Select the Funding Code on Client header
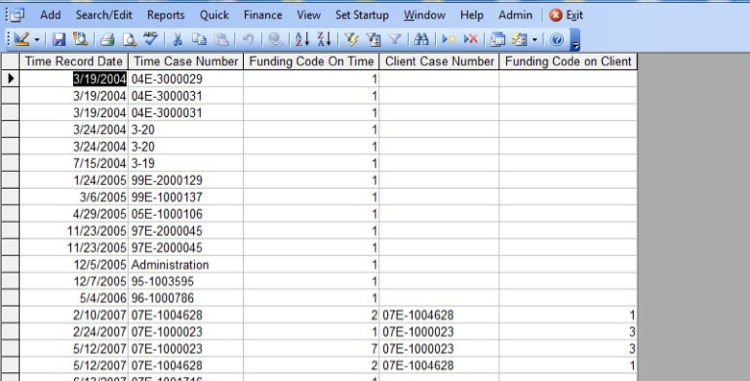 (568, 61)
